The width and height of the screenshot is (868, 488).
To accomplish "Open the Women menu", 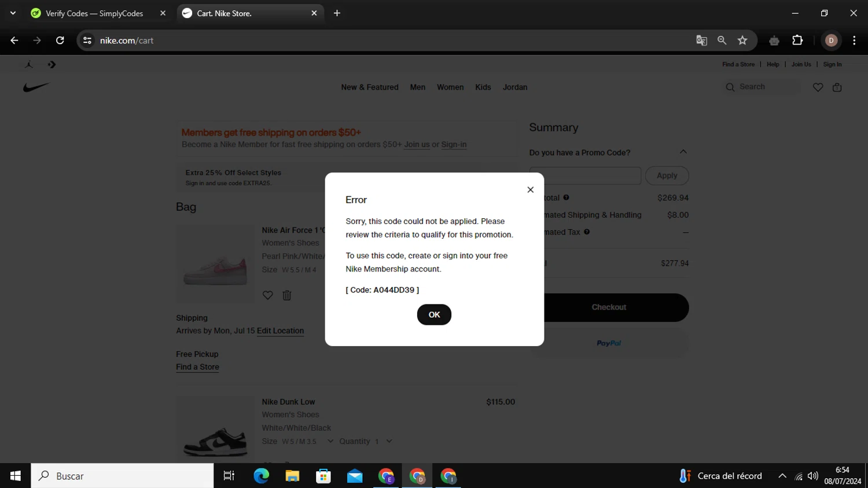I will click(x=450, y=87).
